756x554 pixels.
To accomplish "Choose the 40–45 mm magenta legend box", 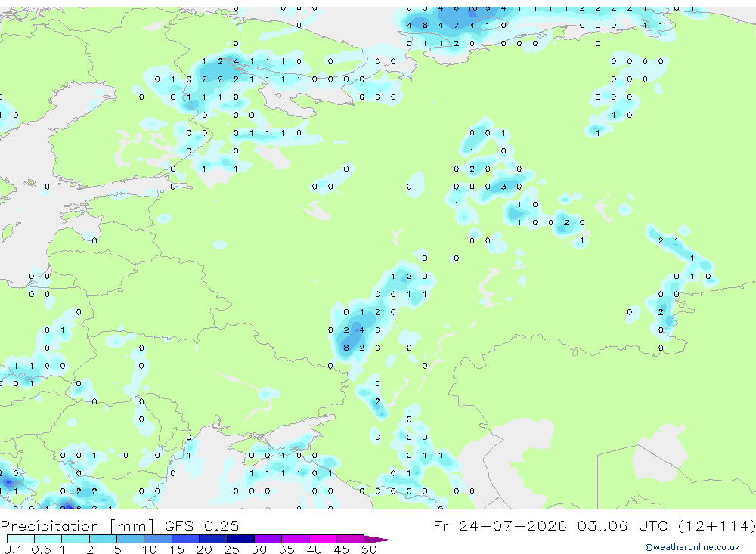I will pos(323,539).
